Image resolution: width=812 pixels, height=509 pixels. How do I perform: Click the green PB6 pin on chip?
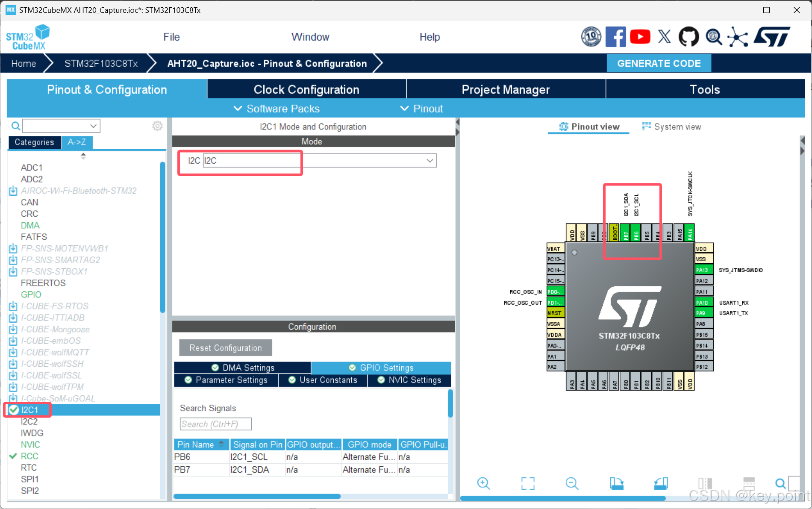pyautogui.click(x=636, y=233)
